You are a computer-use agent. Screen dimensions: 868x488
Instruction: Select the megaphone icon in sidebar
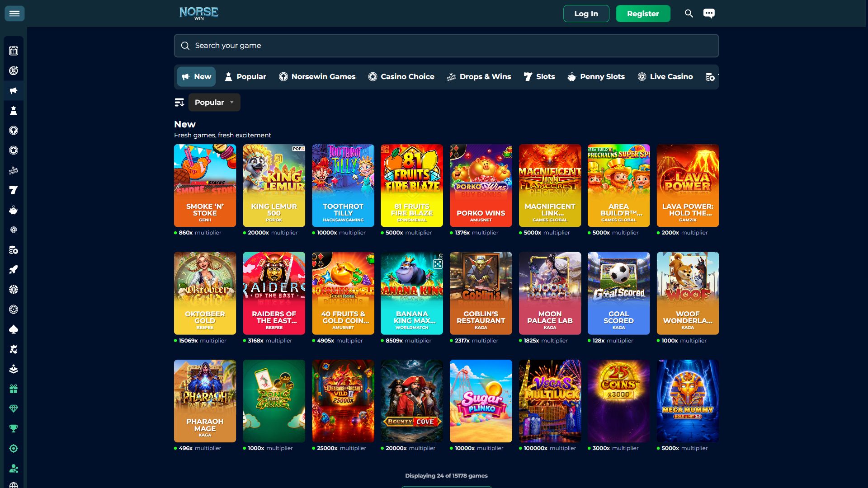click(x=14, y=90)
